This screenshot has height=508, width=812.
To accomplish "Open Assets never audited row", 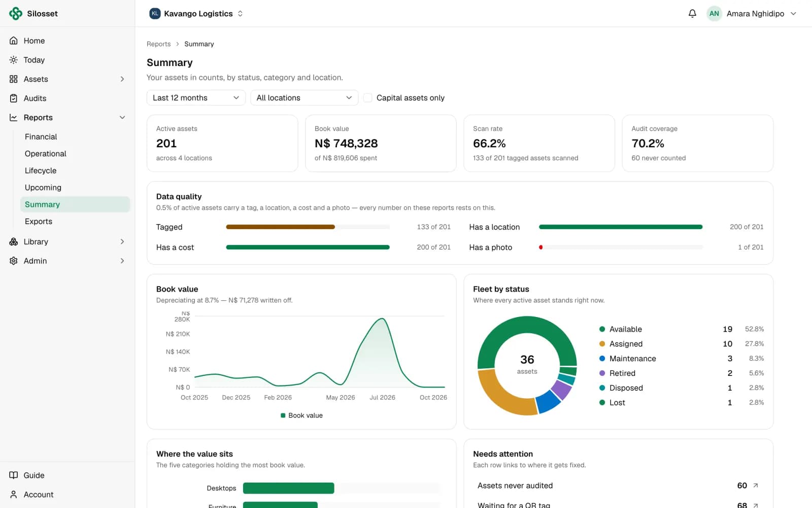I will [618, 486].
